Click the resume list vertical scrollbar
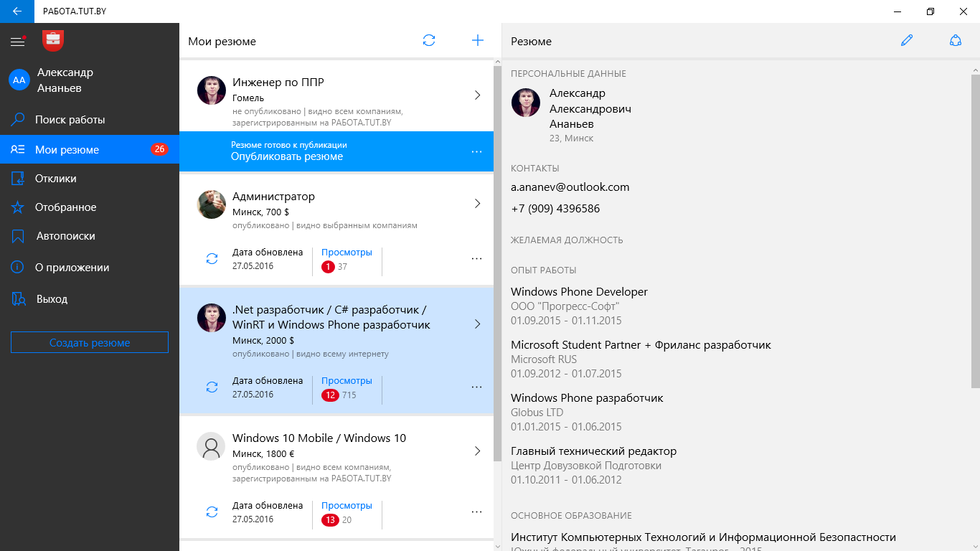The height and width of the screenshot is (551, 980). click(498, 264)
